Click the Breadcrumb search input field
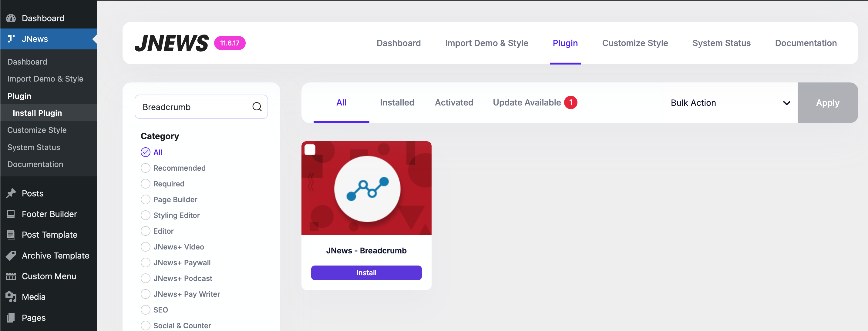Viewport: 868px width, 331px height. 194,107
